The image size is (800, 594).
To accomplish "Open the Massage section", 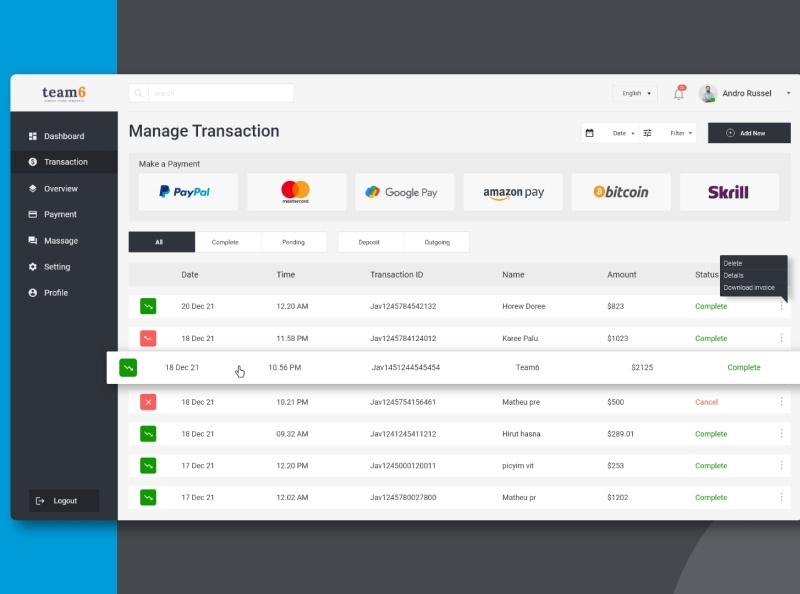I will pos(60,240).
